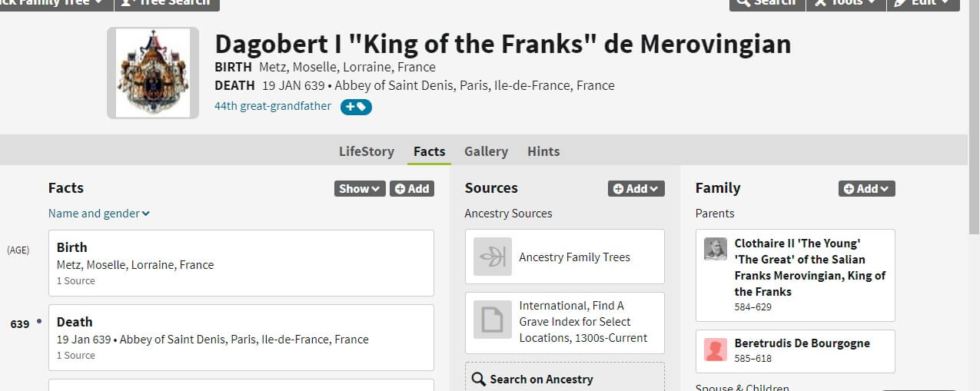Click the Find A Grave document icon
The width and height of the screenshot is (980, 391).
pos(492,320)
